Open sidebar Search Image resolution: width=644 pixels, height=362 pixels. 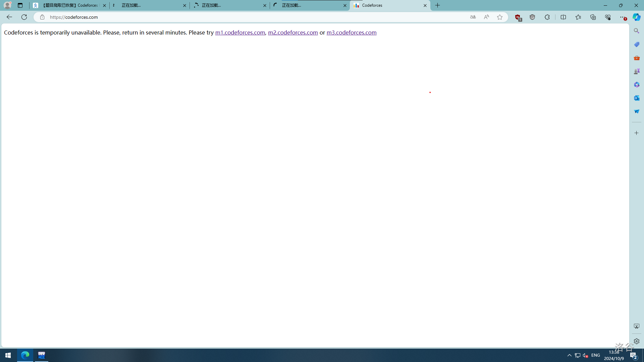[x=637, y=31]
